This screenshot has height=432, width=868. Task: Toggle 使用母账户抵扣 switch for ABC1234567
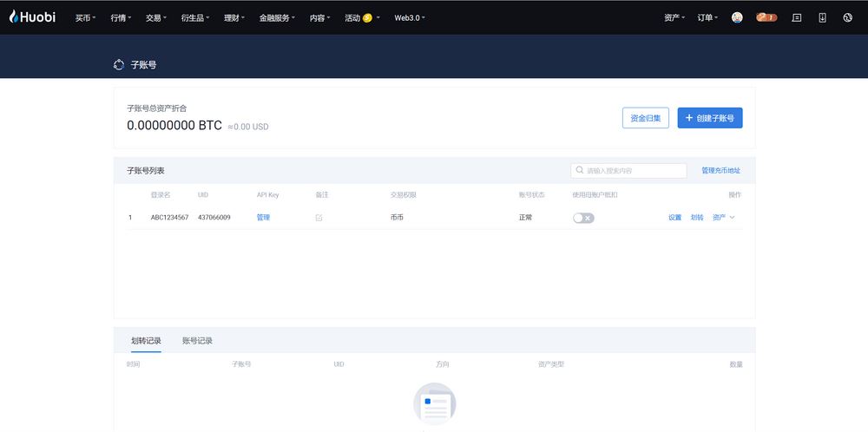coord(583,218)
